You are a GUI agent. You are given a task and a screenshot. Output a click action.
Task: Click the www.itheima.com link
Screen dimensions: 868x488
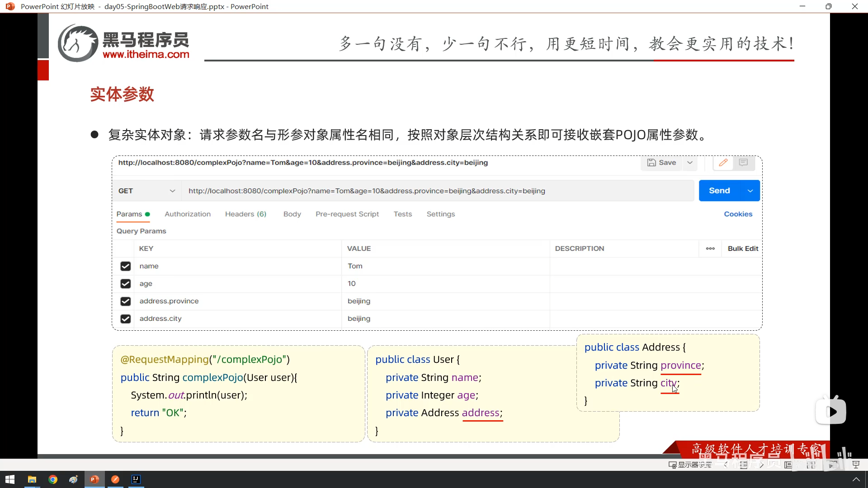(146, 54)
